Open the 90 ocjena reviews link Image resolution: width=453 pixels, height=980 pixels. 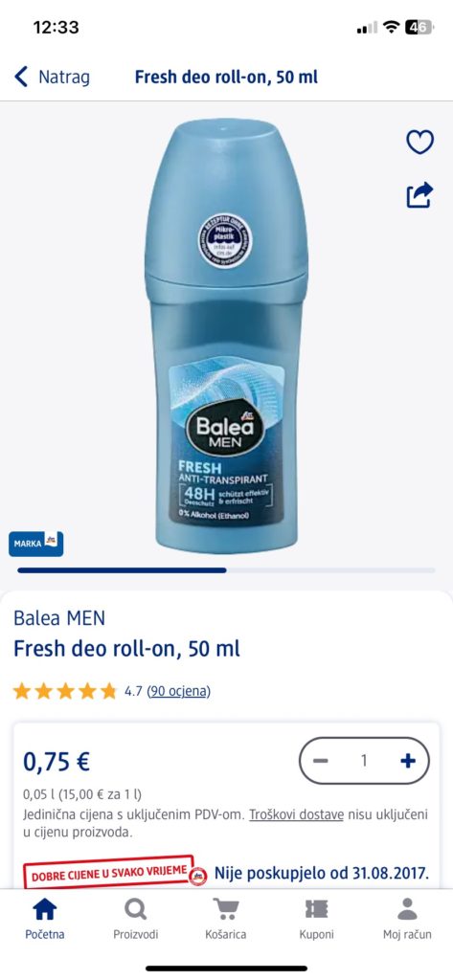point(178,691)
